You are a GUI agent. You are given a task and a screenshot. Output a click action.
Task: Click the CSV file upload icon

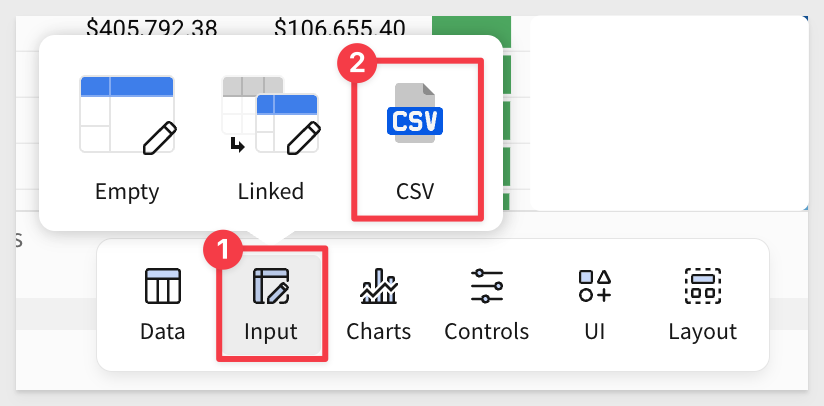click(415, 113)
